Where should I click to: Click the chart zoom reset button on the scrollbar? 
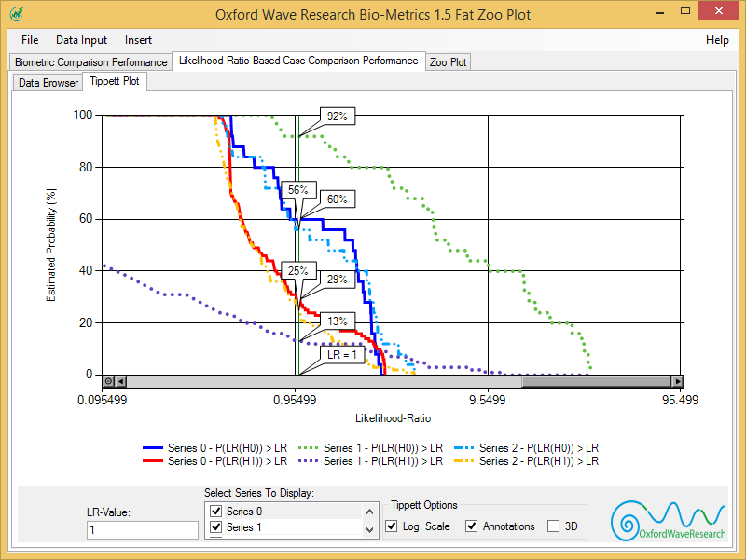108,381
